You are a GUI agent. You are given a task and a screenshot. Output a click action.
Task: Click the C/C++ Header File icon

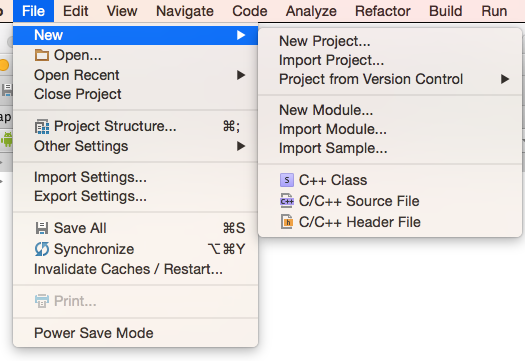pyautogui.click(x=287, y=222)
